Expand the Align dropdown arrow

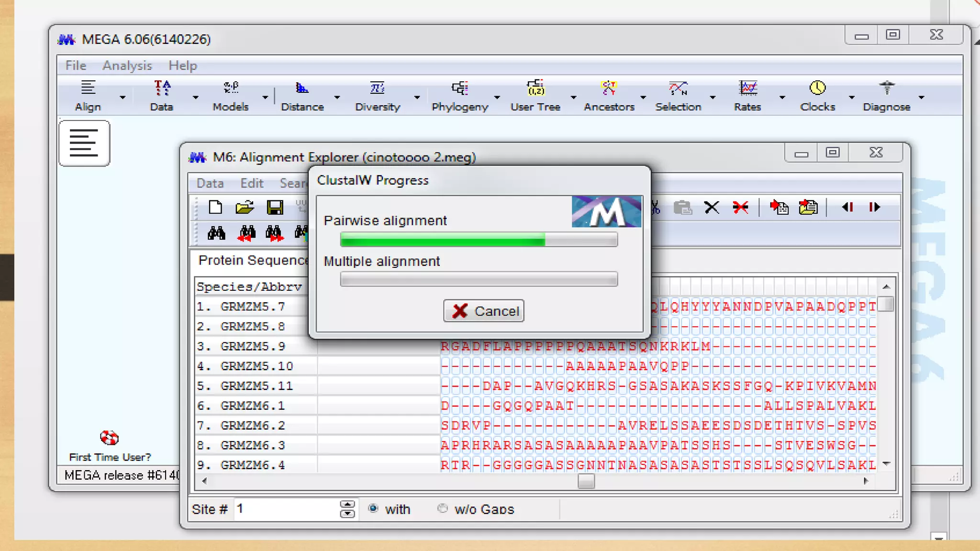[122, 97]
